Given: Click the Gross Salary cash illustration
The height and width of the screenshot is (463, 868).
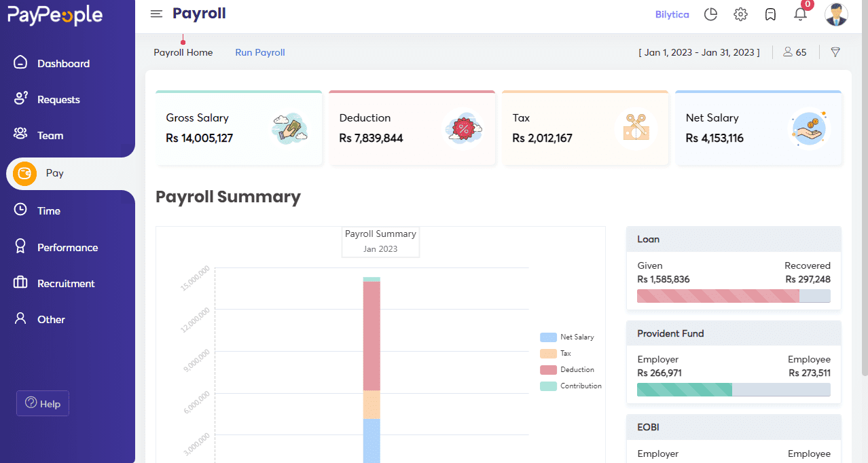Looking at the screenshot, I should point(290,128).
